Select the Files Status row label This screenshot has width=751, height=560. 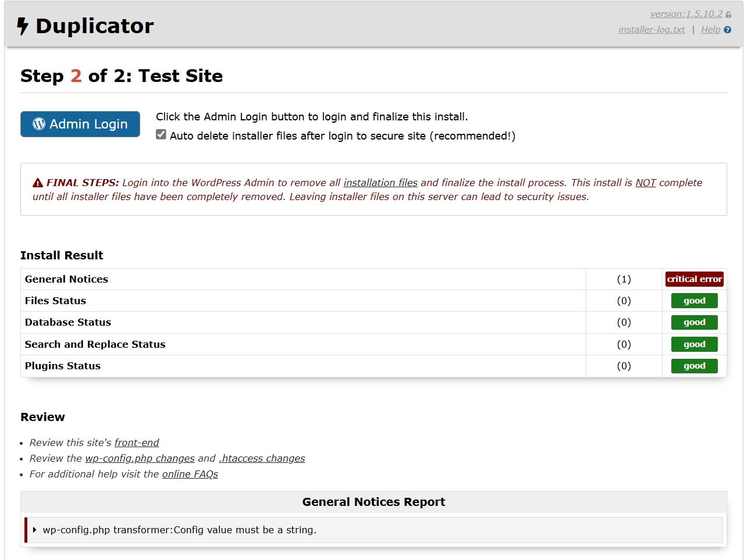coord(55,301)
